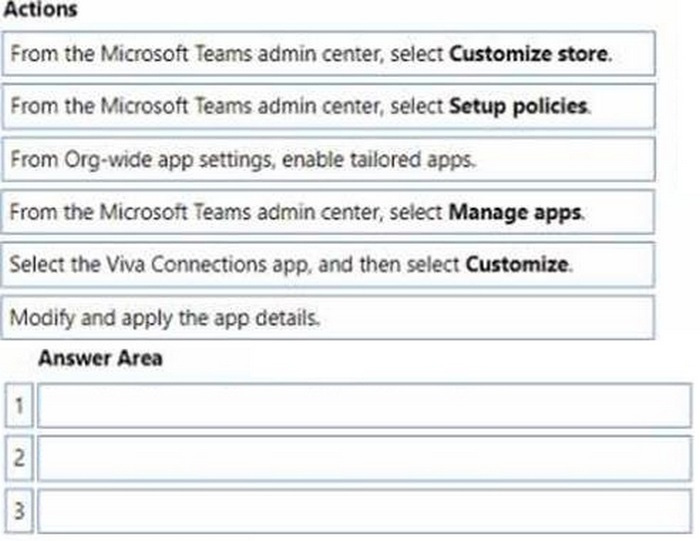This screenshot has width=700, height=541.
Task: Click the number 1 label box
Action: (19, 405)
